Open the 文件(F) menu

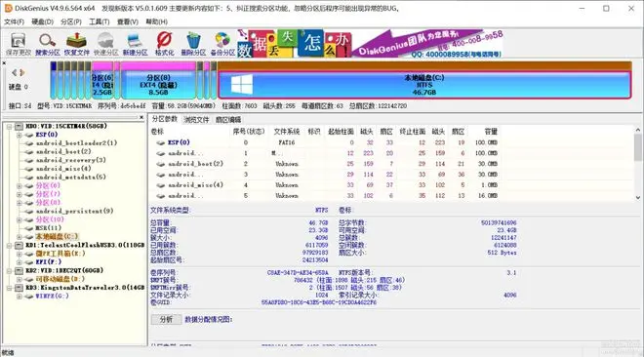coord(14,21)
